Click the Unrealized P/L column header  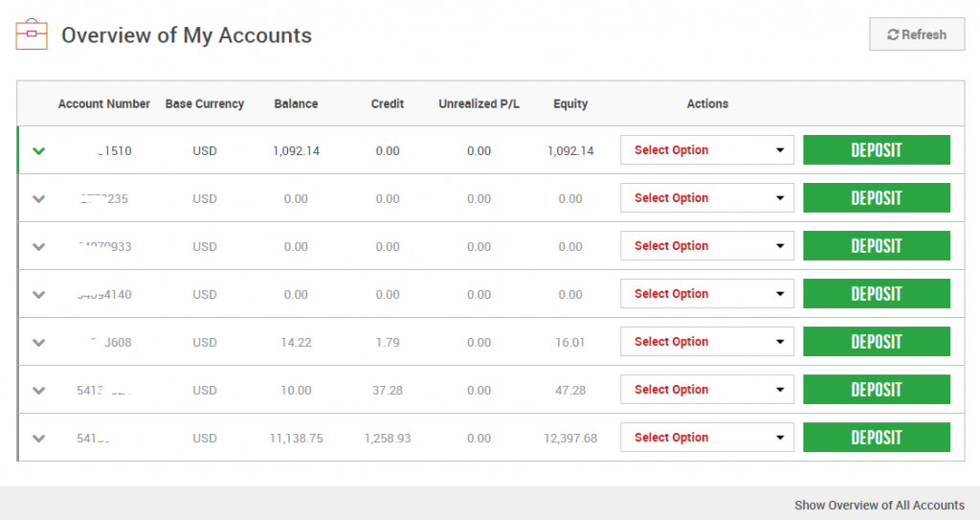pos(479,103)
